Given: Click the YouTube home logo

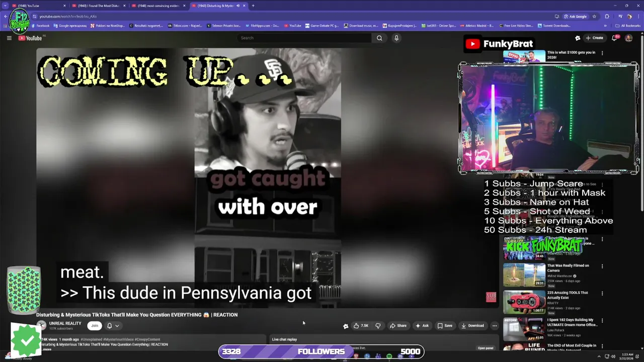Looking at the screenshot, I should click(x=30, y=38).
